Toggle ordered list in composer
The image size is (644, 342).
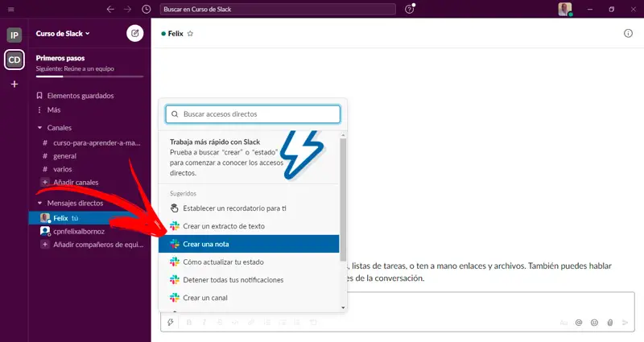click(x=267, y=323)
